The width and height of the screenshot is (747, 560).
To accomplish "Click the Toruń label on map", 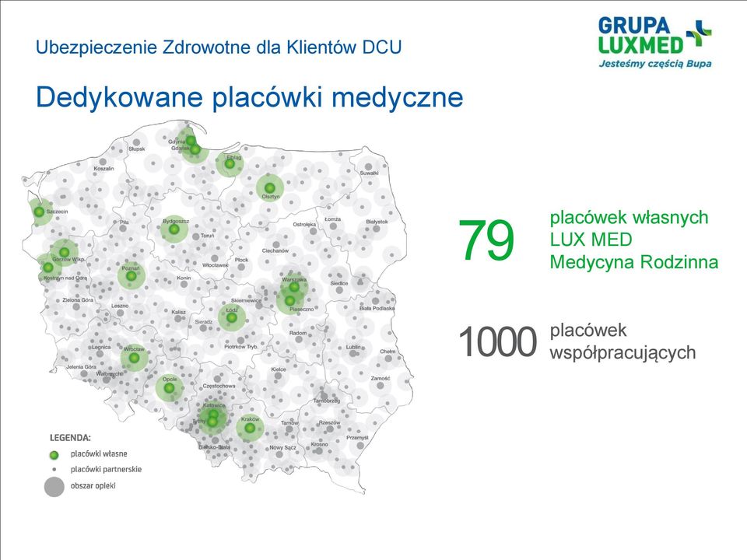I will pyautogui.click(x=207, y=236).
